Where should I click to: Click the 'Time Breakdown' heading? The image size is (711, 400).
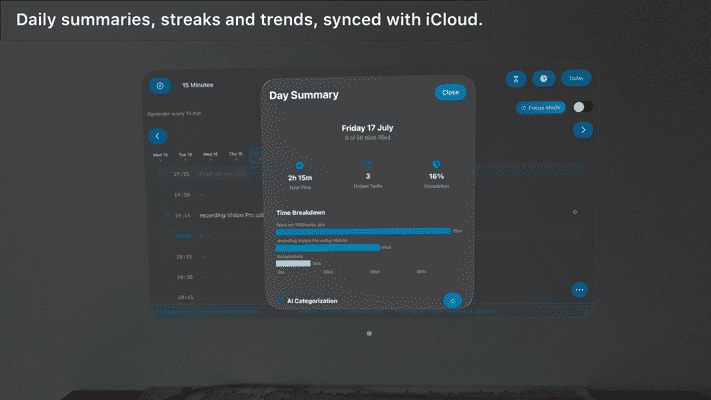click(x=301, y=213)
